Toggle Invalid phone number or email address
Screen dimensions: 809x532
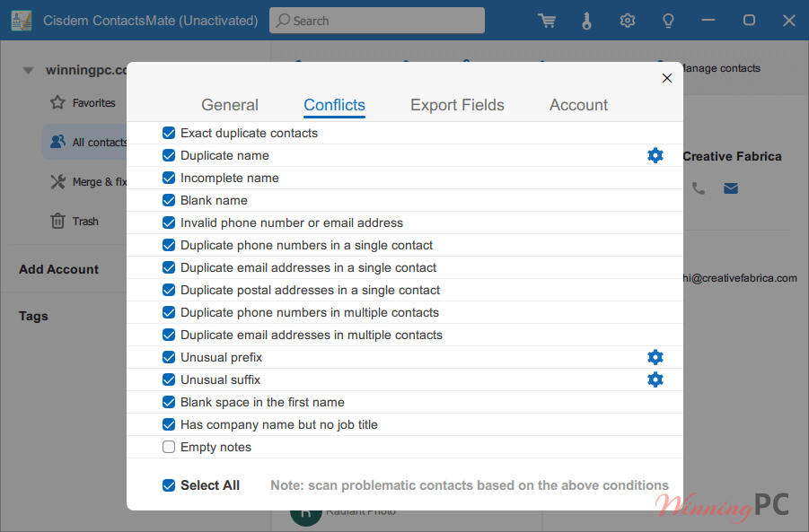[x=169, y=222]
